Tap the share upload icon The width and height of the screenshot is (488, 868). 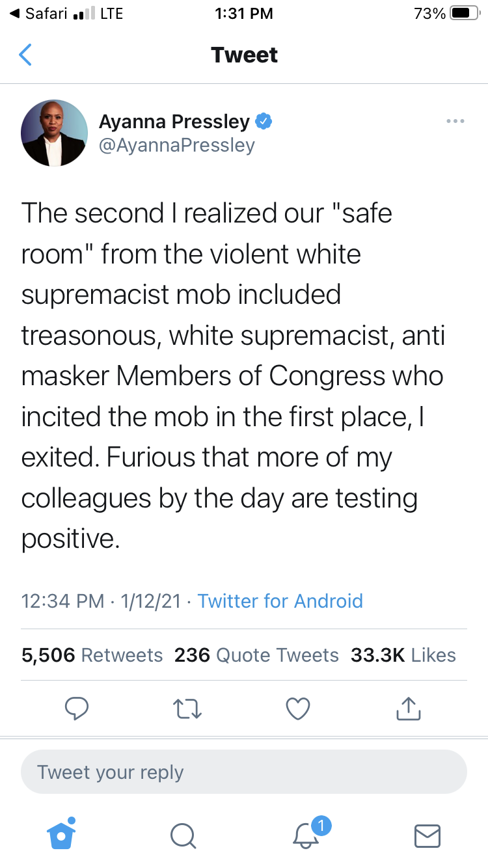[x=409, y=709]
